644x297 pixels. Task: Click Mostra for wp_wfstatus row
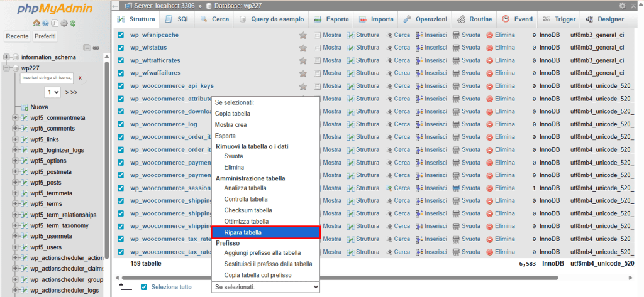328,48
